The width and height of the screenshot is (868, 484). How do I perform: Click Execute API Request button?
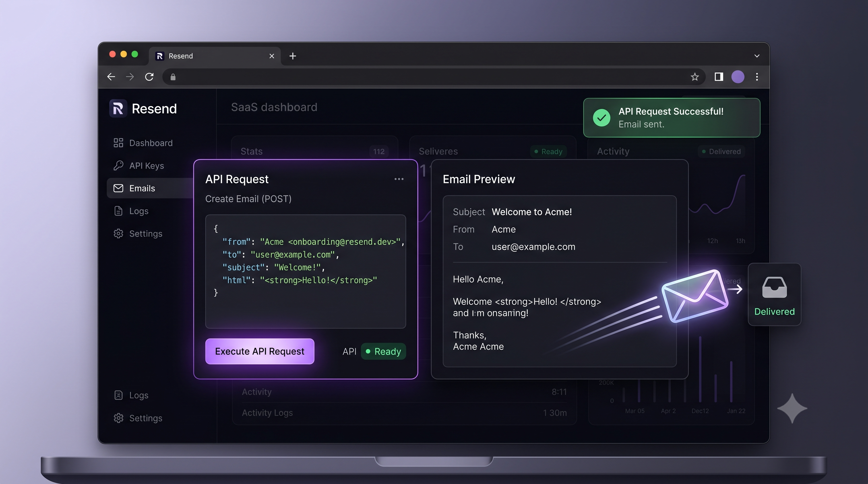260,351
